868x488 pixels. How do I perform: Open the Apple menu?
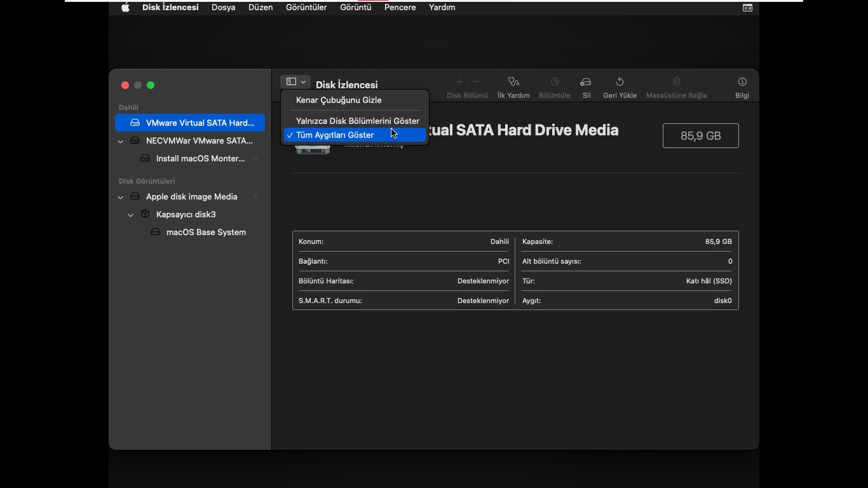(125, 8)
